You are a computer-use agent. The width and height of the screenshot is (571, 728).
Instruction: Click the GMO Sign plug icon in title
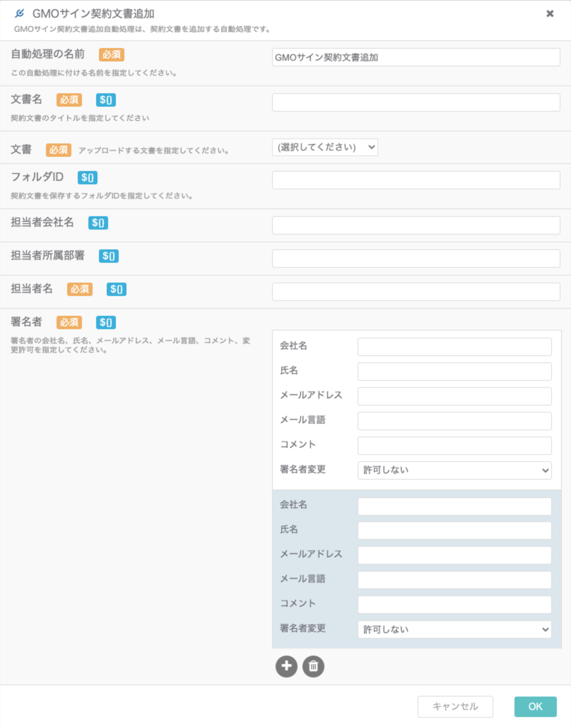coord(19,13)
